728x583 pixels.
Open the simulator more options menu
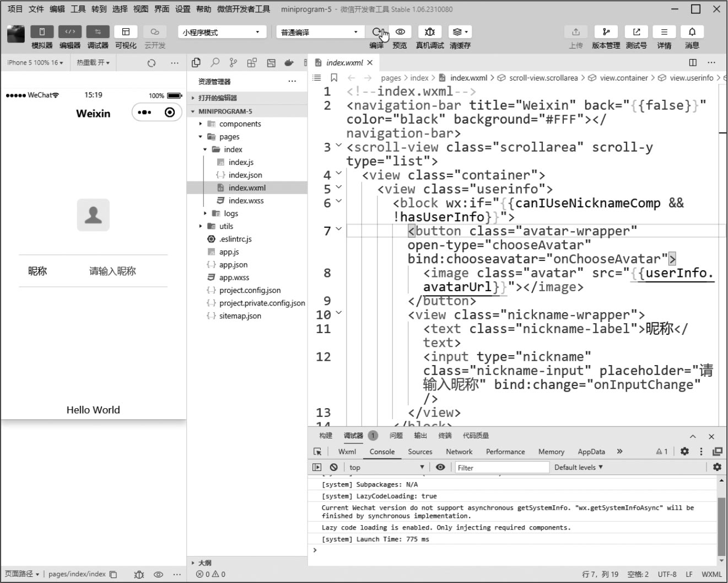[175, 63]
